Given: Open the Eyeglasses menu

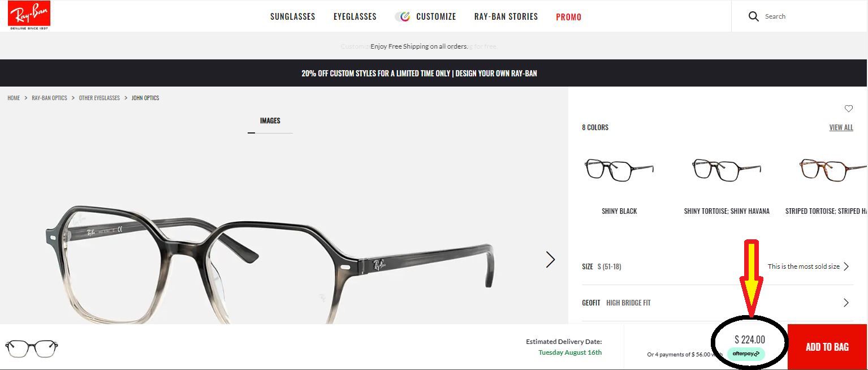Looking at the screenshot, I should point(355,16).
